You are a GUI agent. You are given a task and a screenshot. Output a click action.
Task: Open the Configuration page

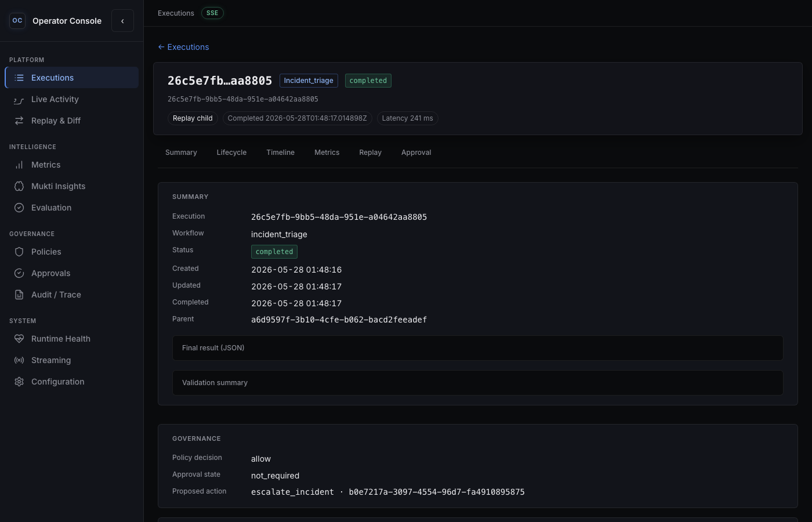tap(71, 382)
